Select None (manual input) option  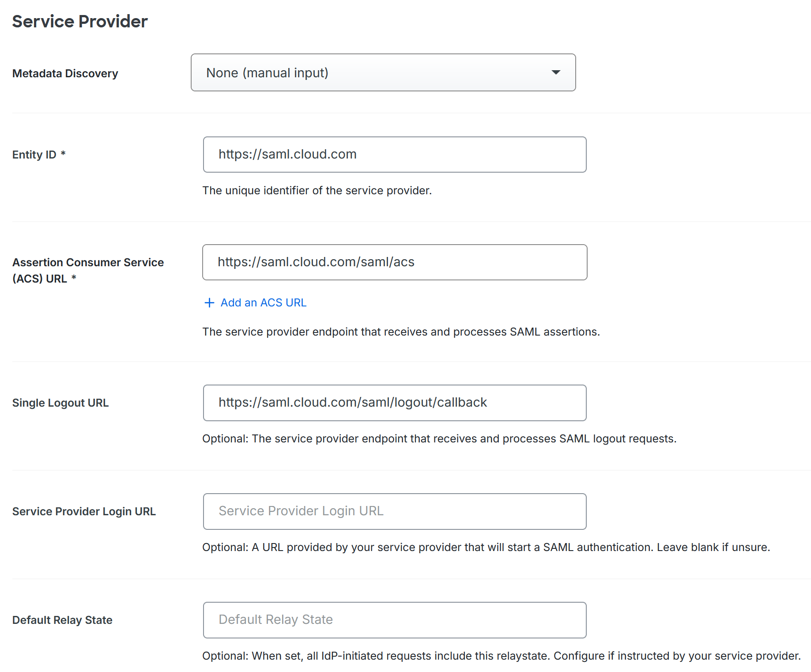pyautogui.click(x=267, y=72)
